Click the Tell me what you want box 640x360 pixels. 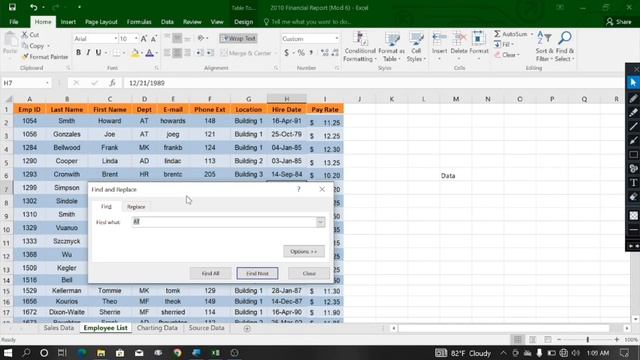pos(307,22)
